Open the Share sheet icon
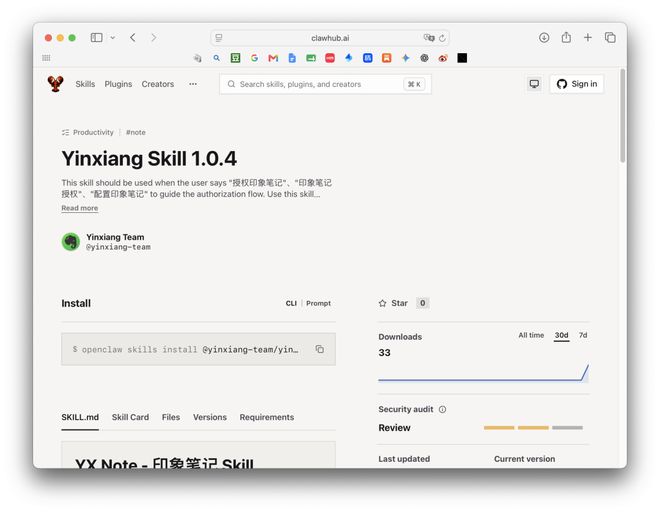Image resolution: width=660 pixels, height=512 pixels. pyautogui.click(x=566, y=37)
